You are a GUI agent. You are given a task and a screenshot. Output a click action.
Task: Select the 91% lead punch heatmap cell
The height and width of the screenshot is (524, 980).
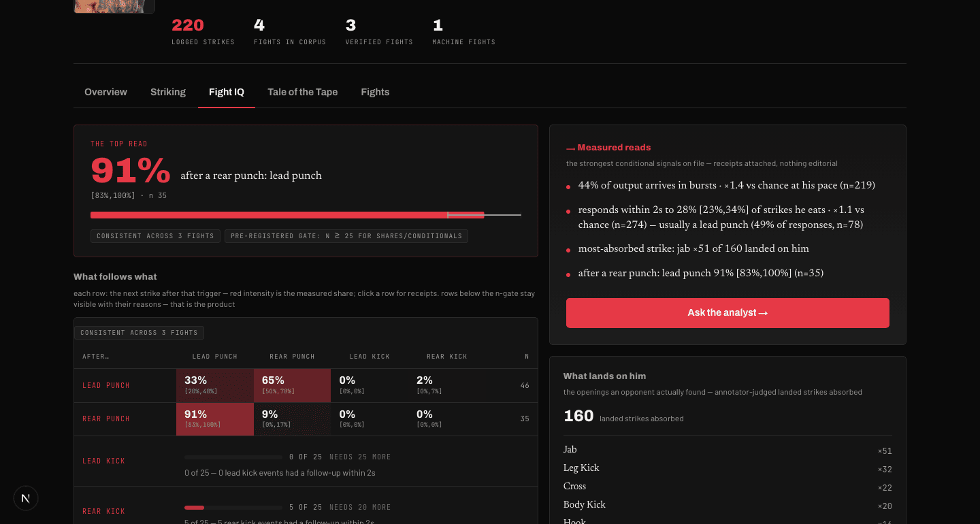pyautogui.click(x=215, y=419)
